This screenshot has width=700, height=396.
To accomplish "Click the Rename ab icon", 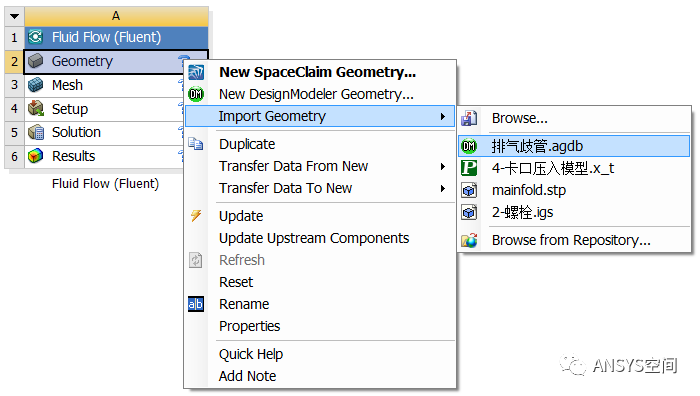I will pos(196,304).
